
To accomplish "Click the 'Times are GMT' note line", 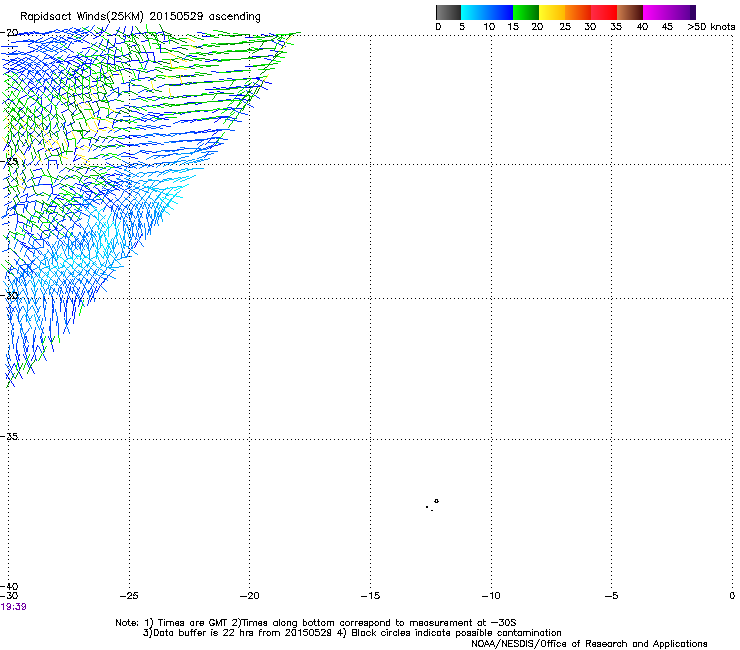I will coord(315,623).
